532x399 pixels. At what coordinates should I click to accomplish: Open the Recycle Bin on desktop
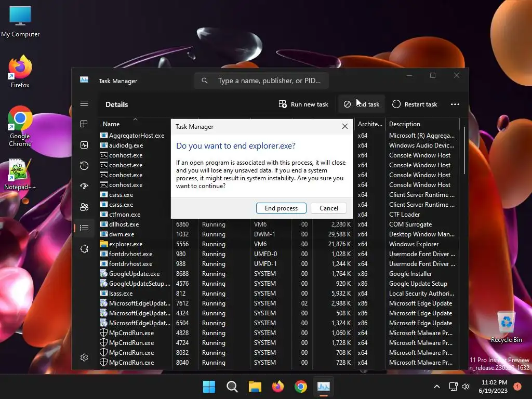coord(506,327)
